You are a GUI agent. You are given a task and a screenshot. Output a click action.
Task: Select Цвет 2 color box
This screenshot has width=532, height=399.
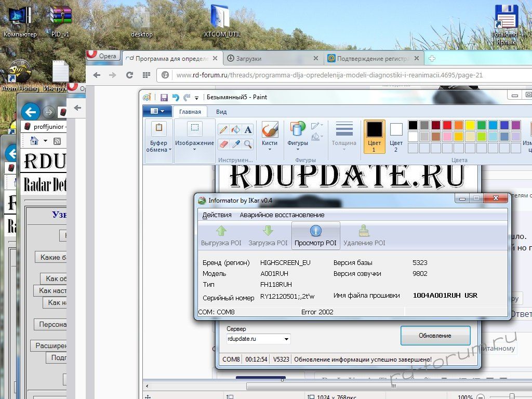396,137
